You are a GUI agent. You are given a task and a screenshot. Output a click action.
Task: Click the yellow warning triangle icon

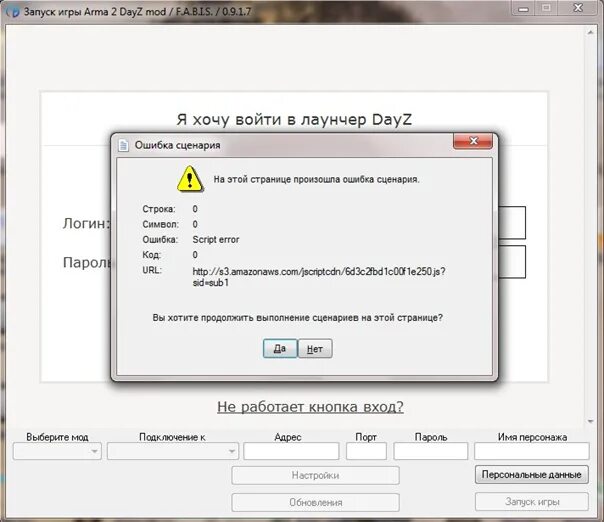point(190,179)
